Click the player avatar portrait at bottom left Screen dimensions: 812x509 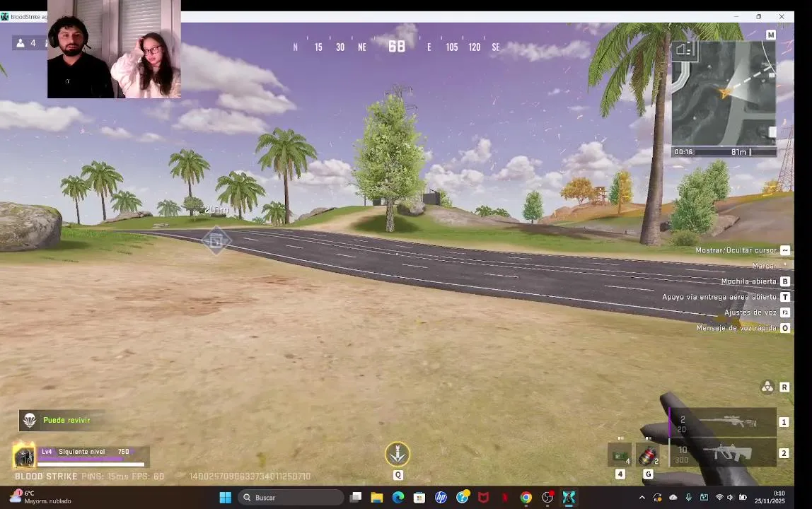(x=24, y=456)
